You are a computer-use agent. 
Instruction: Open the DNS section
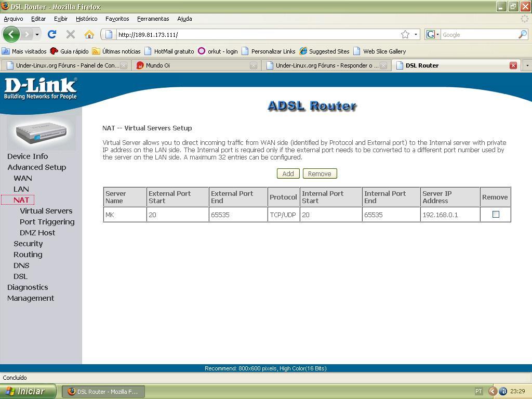[x=21, y=265]
